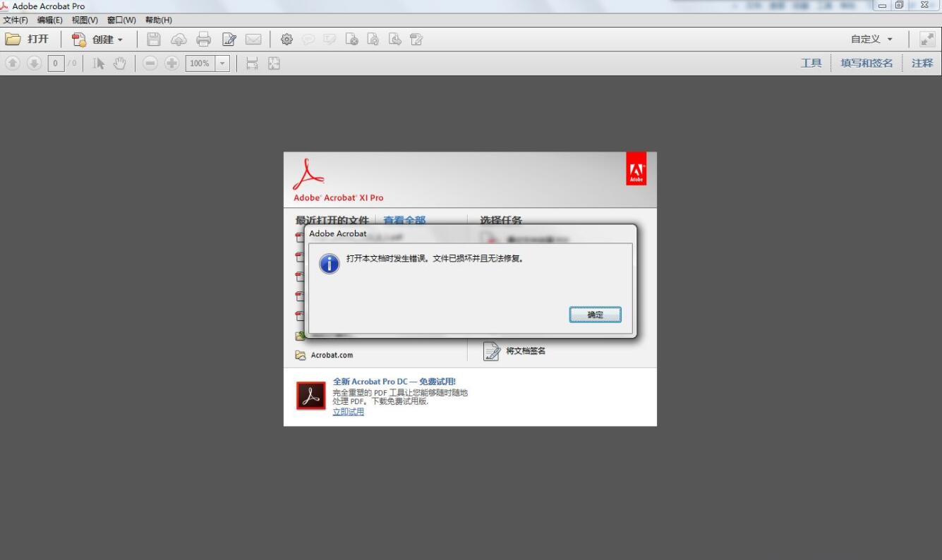Open the zoom percentage dropdown arrow
942x560 pixels.
pyautogui.click(x=223, y=63)
